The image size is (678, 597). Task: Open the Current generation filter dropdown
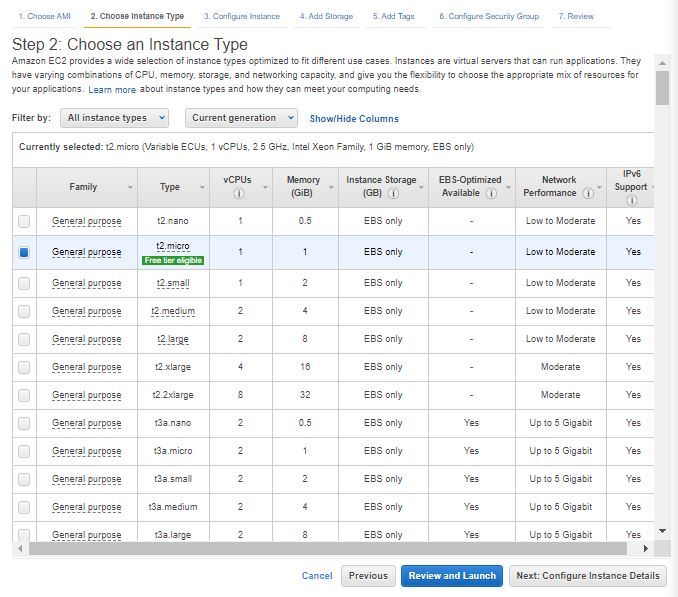click(x=241, y=118)
